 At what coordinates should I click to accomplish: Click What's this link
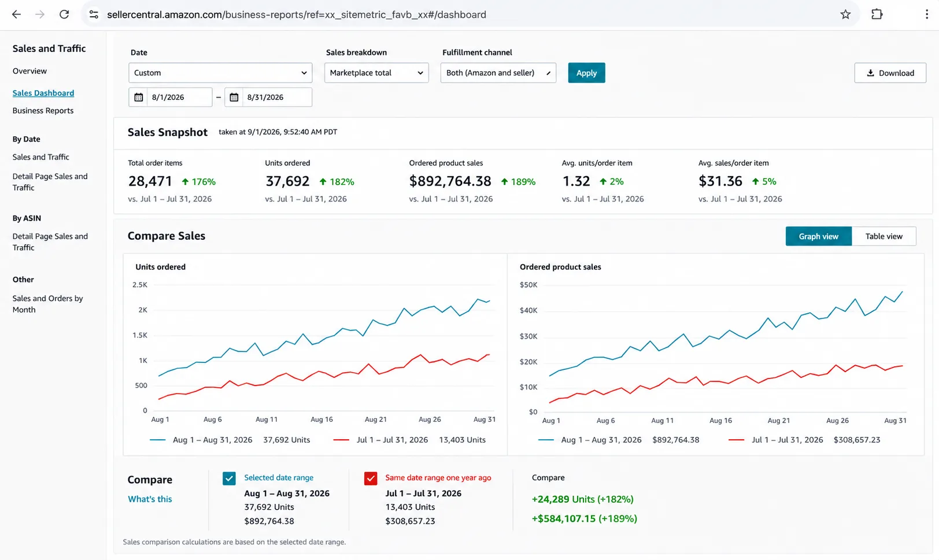150,499
